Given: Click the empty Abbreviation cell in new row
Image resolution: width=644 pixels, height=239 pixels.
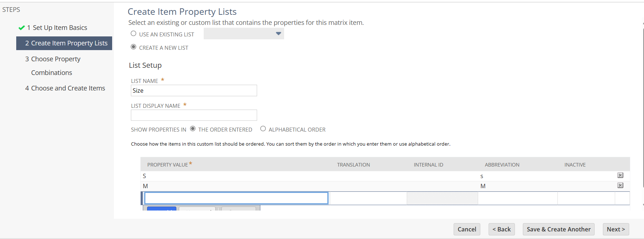Looking at the screenshot, I should [517, 198].
